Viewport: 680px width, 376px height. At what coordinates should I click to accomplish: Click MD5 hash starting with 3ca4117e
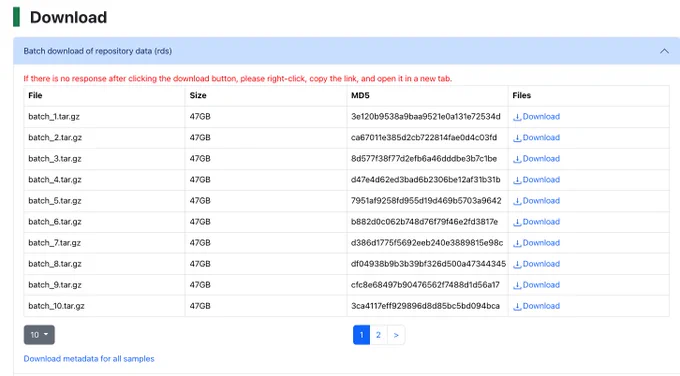(425, 306)
